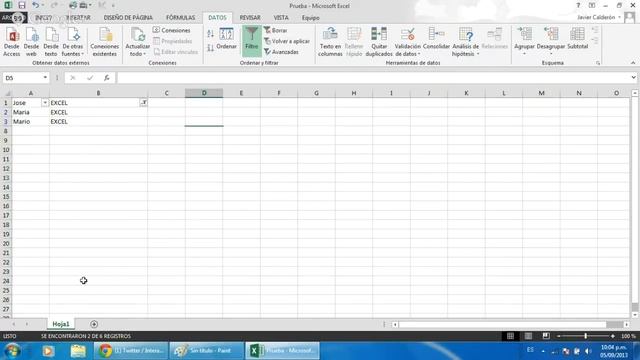Click insert function fx button
640x360 pixels.
(107, 78)
